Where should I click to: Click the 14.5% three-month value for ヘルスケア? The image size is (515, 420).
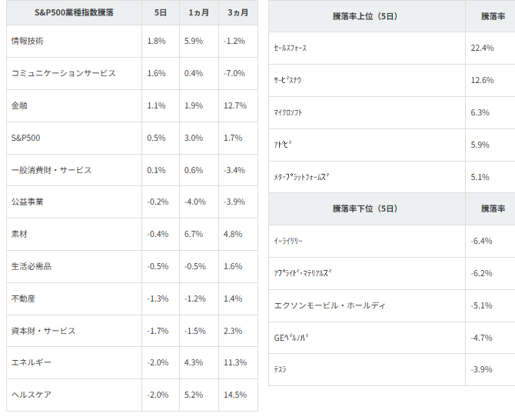click(x=235, y=395)
